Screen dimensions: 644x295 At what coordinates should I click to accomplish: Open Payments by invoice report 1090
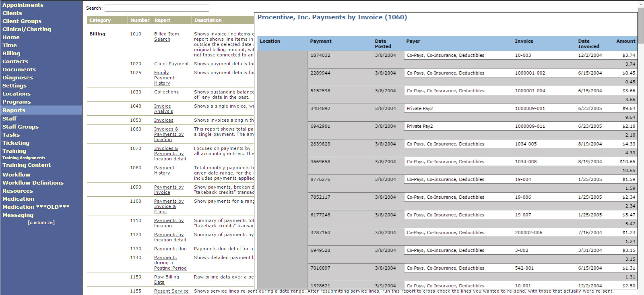[x=169, y=190]
